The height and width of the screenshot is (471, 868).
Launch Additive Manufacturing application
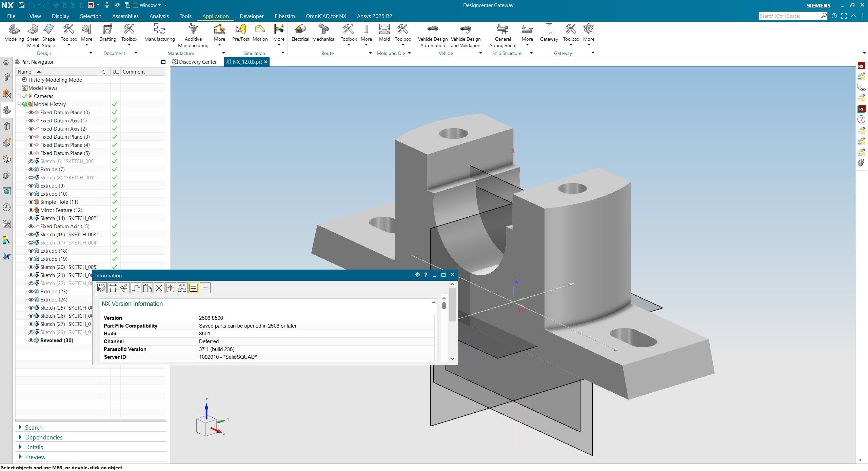click(x=193, y=36)
